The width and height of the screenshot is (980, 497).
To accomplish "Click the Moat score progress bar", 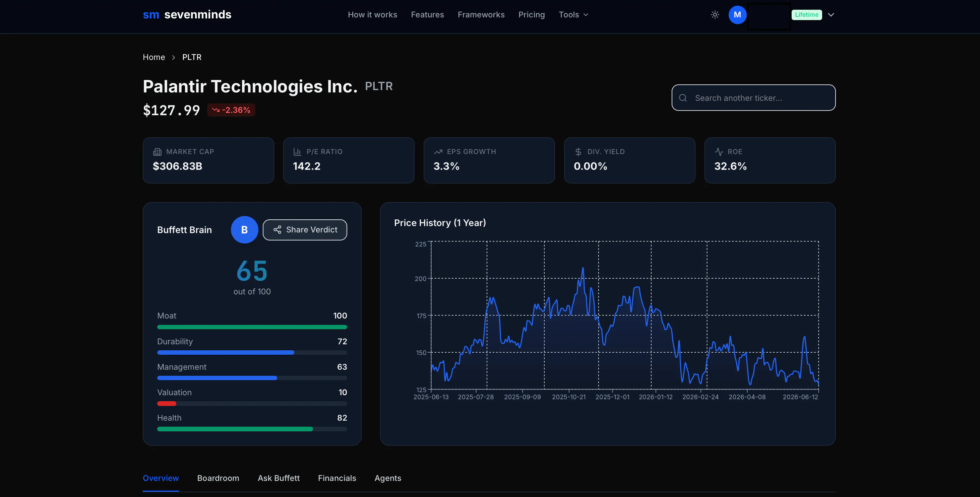I will [x=252, y=327].
